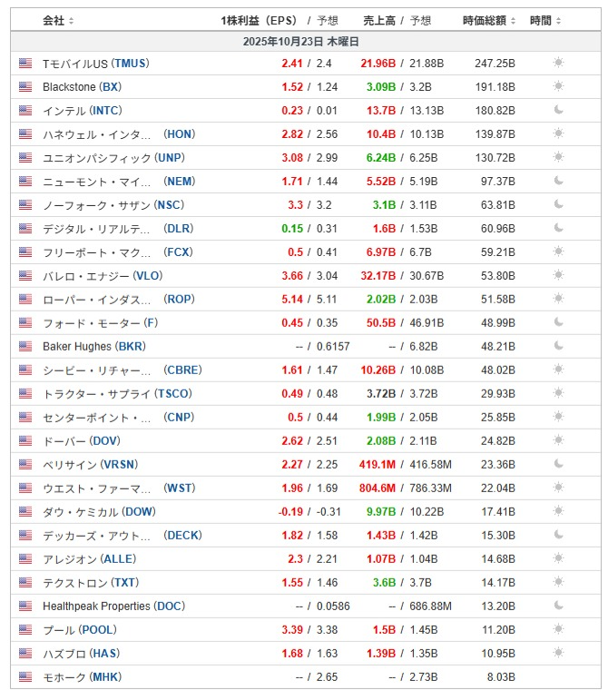
Task: Click the 1株利益 (EPS) column header
Action: coord(259,20)
